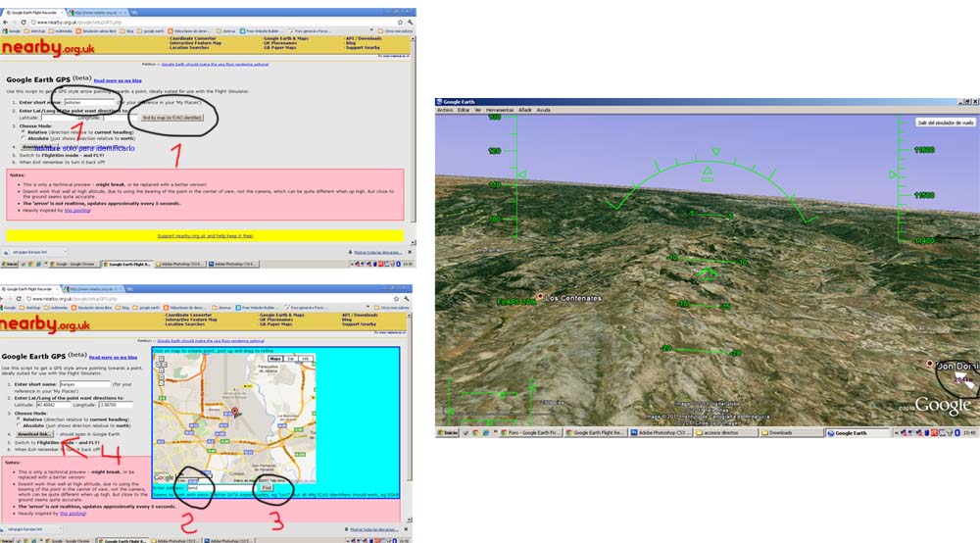Click 'download link' button in bottom browser

click(33, 433)
